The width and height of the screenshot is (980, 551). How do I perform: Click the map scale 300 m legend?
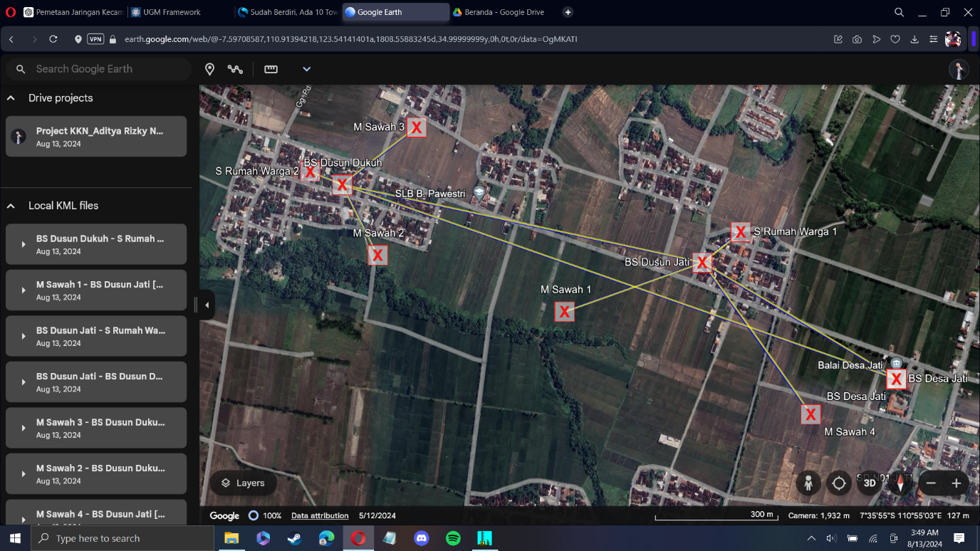pyautogui.click(x=717, y=515)
